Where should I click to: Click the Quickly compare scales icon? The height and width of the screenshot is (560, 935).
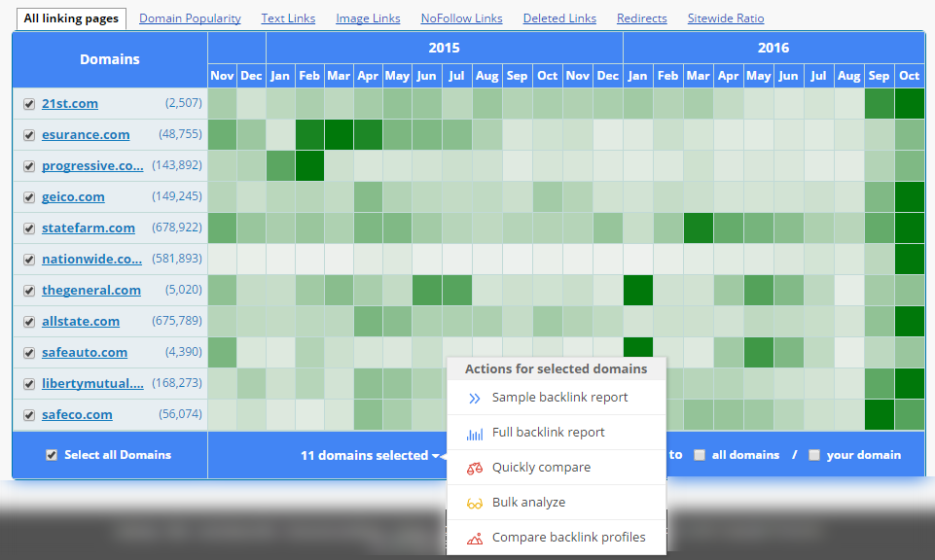(x=475, y=469)
